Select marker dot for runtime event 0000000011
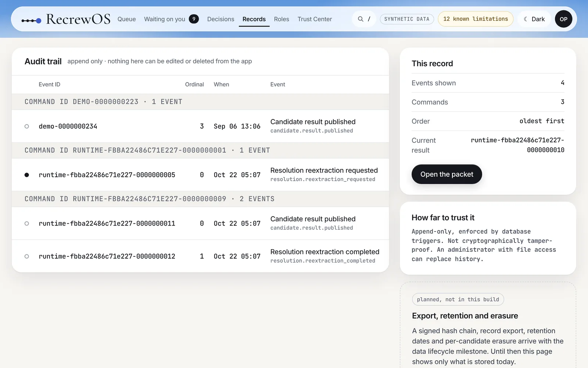Screen dimensions: 588x368 (26, 223)
